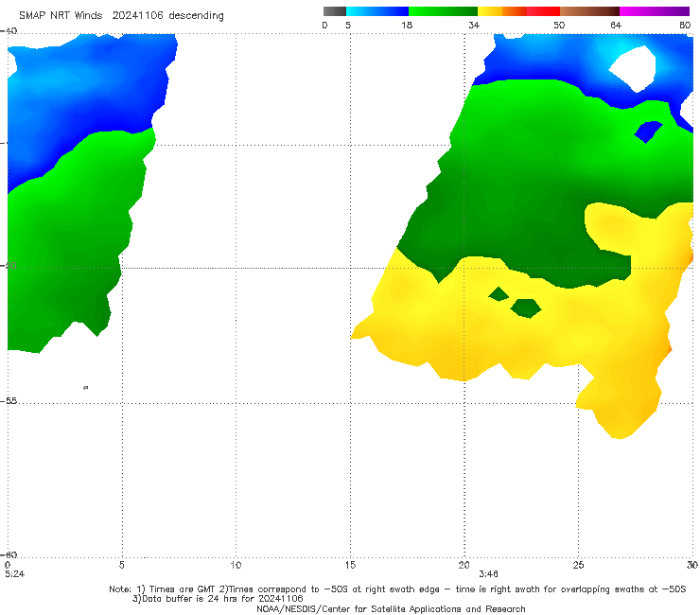Click the gray segment of the wind color bar
Viewport: 700px width, 615px height.
[334, 11]
